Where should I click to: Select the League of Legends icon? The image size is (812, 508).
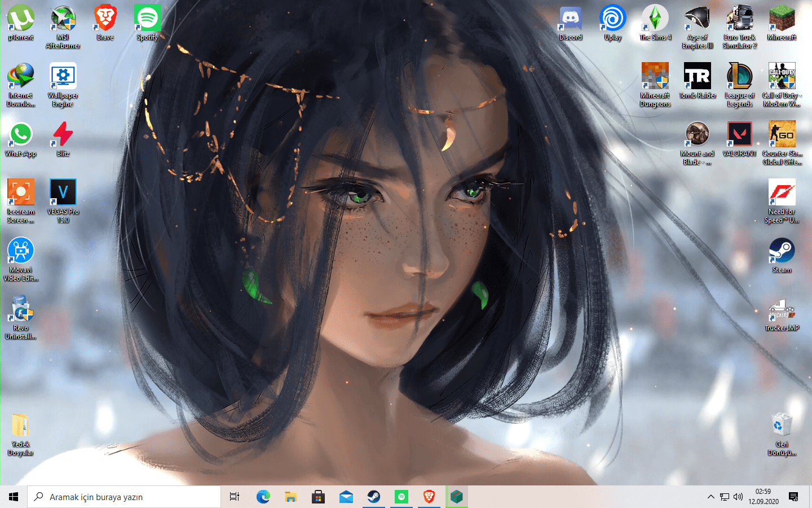(x=740, y=85)
